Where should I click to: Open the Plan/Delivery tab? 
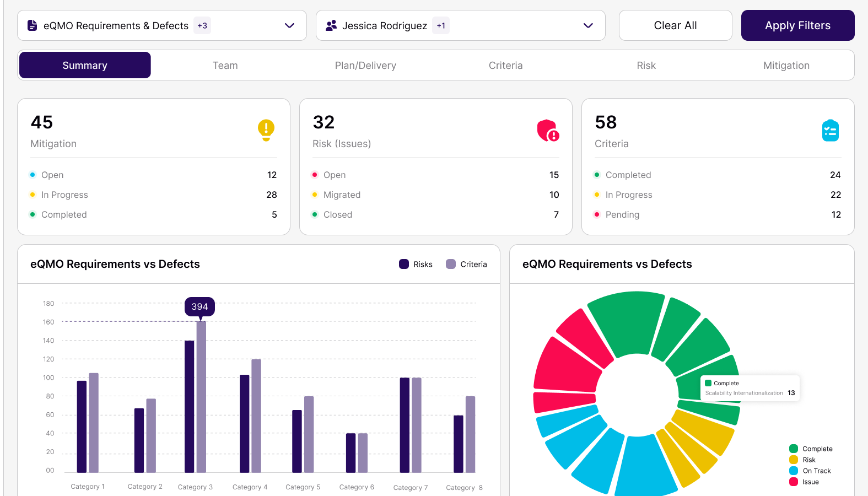coord(365,65)
